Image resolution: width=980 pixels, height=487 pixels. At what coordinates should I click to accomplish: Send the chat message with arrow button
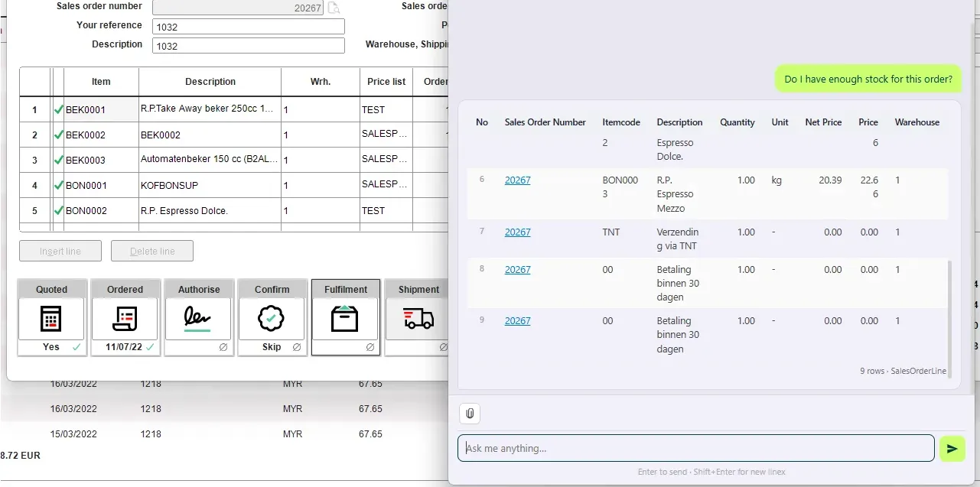point(952,449)
